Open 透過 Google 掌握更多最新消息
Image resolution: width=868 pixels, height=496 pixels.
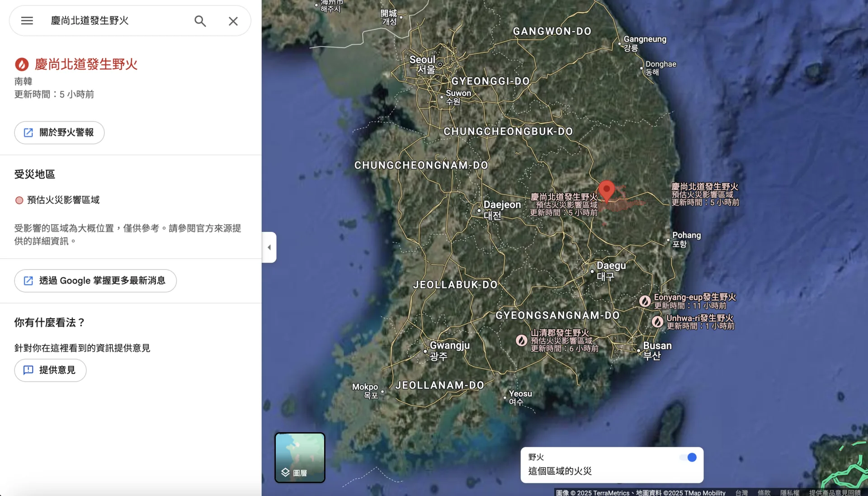(x=95, y=281)
